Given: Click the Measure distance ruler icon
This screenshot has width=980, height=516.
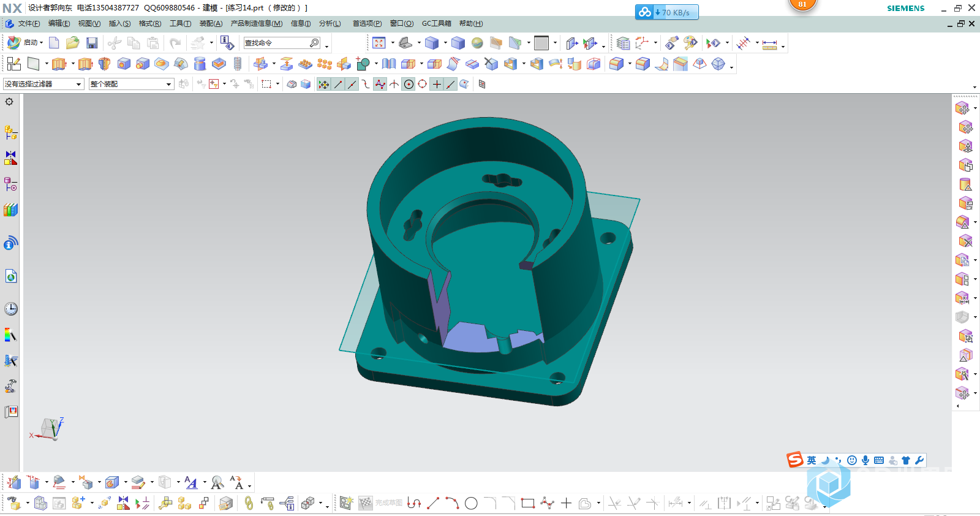Looking at the screenshot, I should (770, 44).
